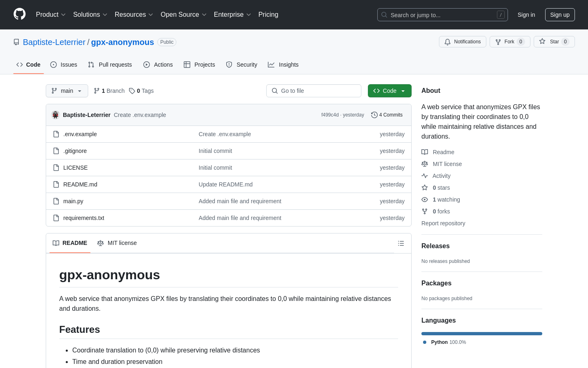Open the gpx-anonymous repository title link

point(122,42)
